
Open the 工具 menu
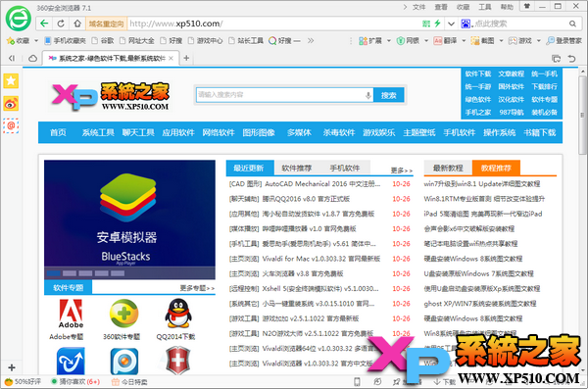[485, 7]
